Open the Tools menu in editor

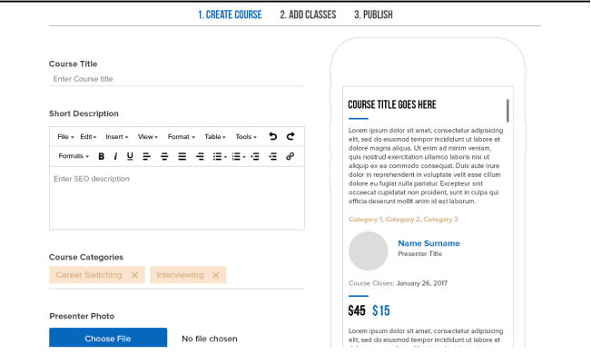point(246,137)
